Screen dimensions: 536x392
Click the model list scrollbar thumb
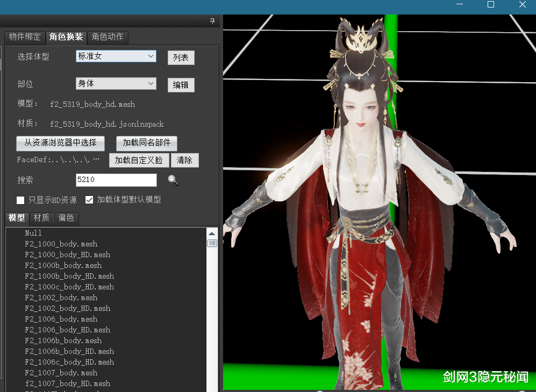pos(212,243)
